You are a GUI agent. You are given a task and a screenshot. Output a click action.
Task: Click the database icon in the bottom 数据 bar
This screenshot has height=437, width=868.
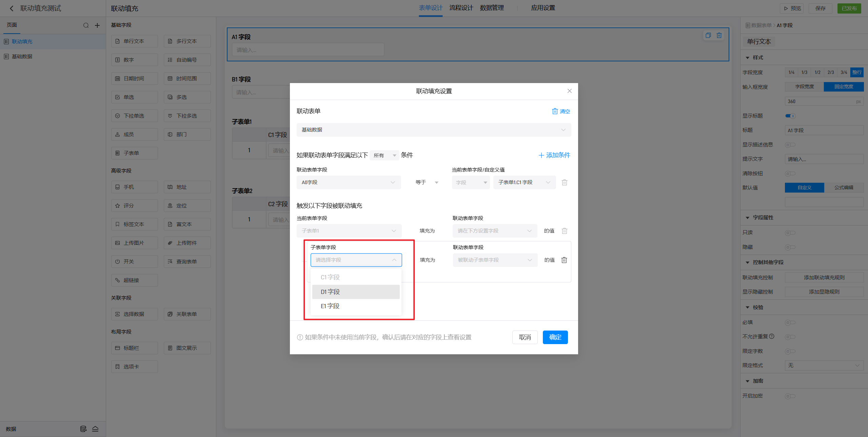tap(83, 429)
